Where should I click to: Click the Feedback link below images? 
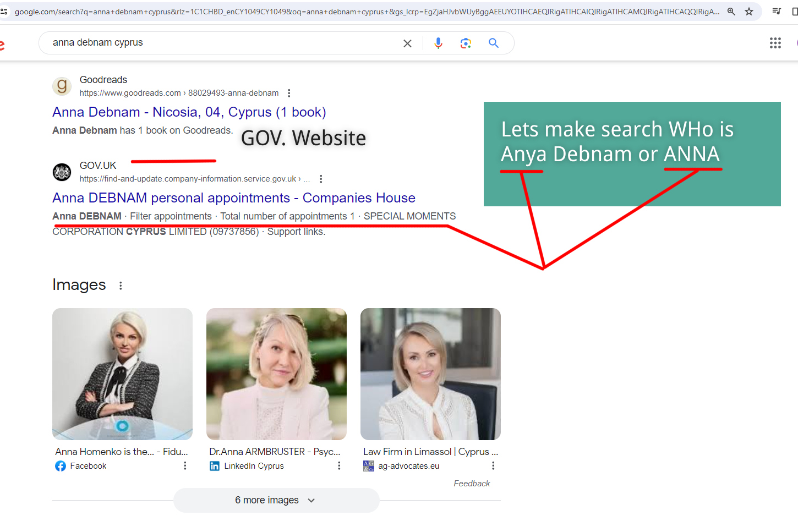(x=472, y=484)
